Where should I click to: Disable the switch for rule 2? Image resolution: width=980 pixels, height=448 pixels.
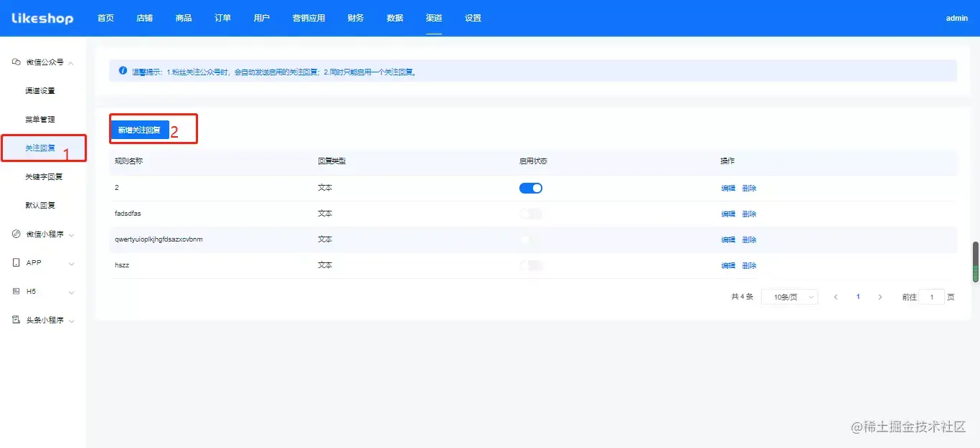pyautogui.click(x=531, y=188)
